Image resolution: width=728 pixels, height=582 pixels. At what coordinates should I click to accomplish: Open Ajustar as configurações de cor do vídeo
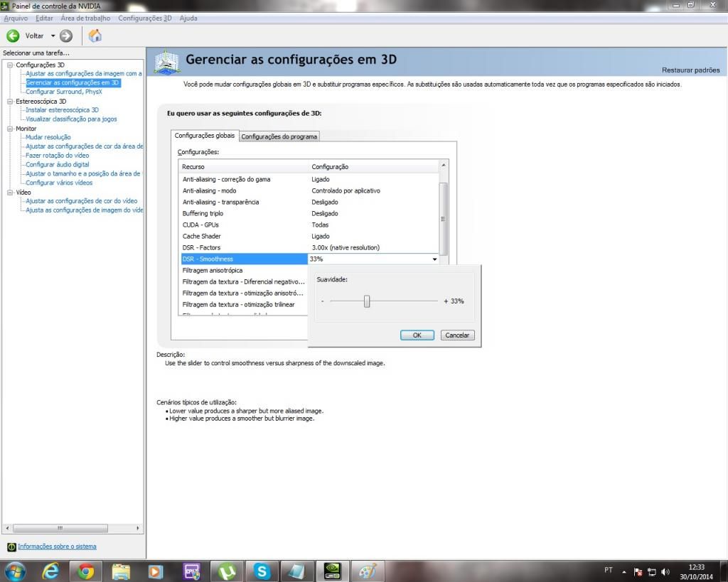pos(81,201)
